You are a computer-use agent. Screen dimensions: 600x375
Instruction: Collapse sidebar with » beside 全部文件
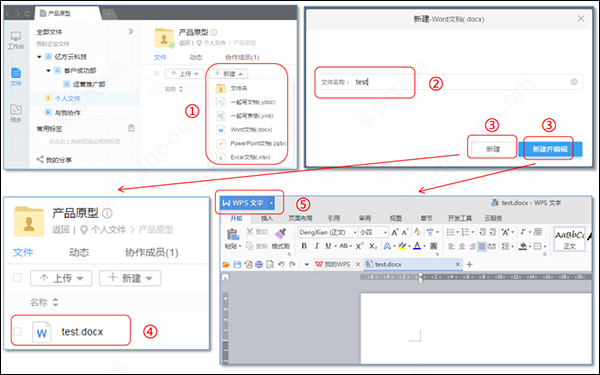click(x=131, y=31)
